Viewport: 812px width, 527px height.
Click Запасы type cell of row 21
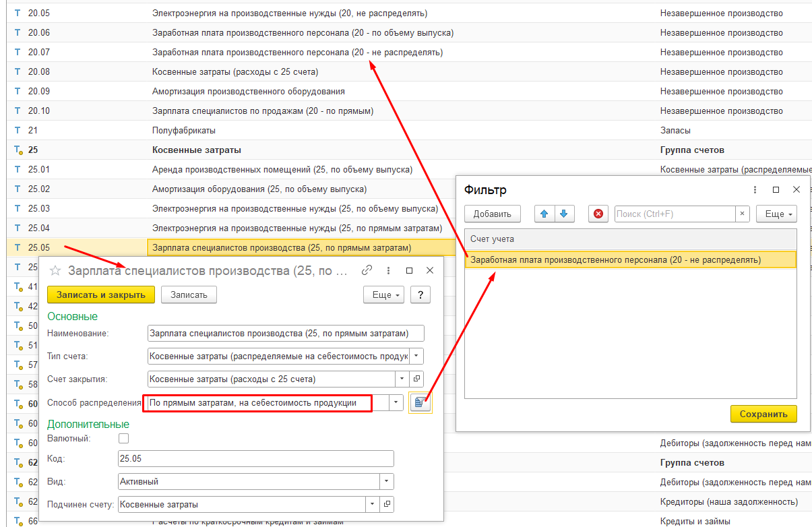click(675, 131)
